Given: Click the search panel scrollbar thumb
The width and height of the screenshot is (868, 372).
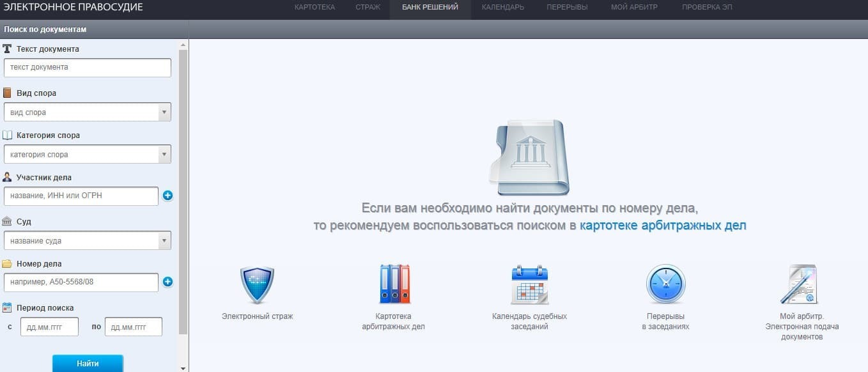Looking at the screenshot, I should tap(183, 192).
